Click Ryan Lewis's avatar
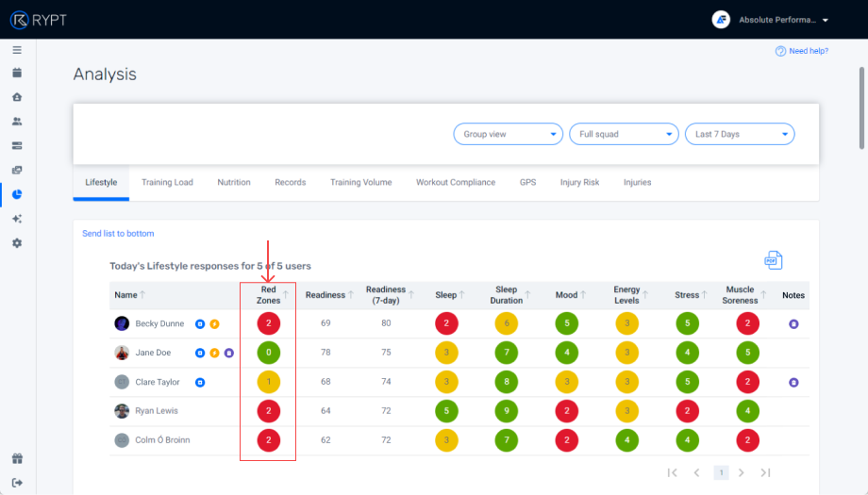Image resolution: width=868 pixels, height=495 pixels. click(x=122, y=411)
